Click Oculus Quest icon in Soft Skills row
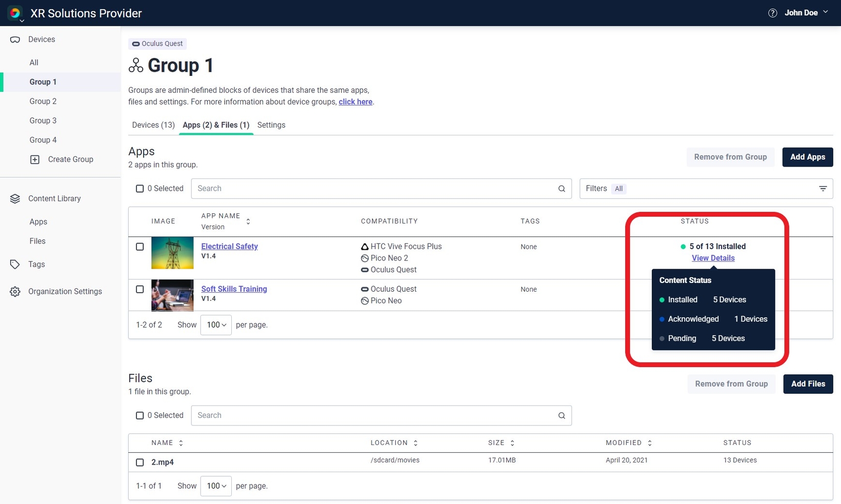The width and height of the screenshot is (841, 504). 365,289
